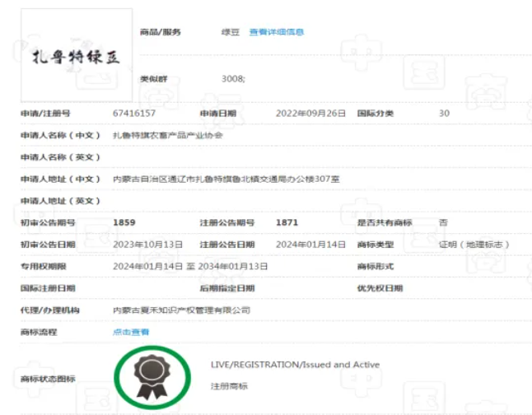The width and height of the screenshot is (532, 415).
Task: Select the application number 67416157
Action: (133, 113)
